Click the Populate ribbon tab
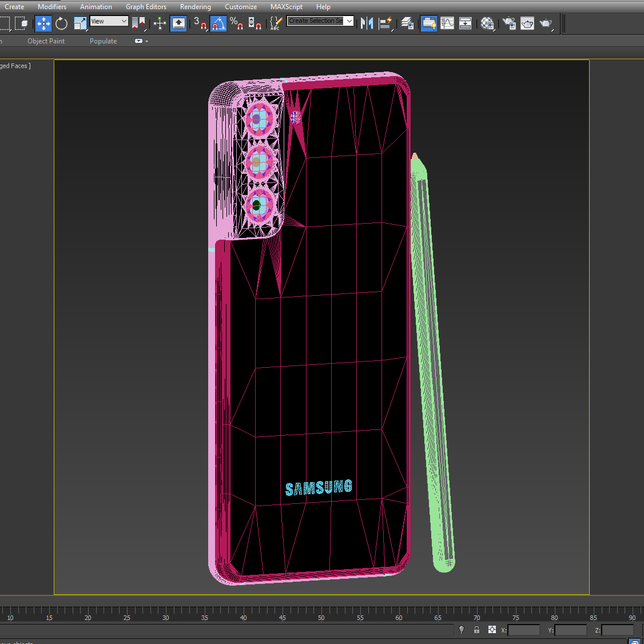This screenshot has width=644, height=644. (103, 41)
